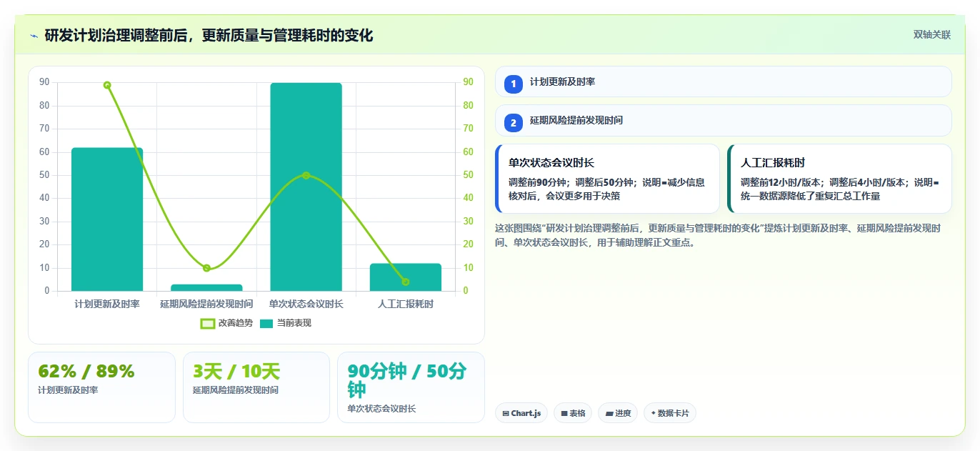Click the line point above 人工汇报耗时

406,282
